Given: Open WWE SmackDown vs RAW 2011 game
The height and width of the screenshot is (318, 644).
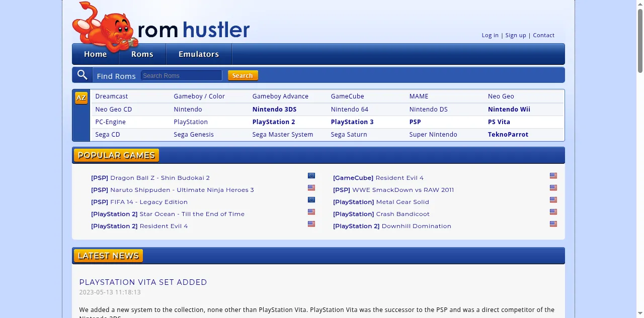Looking at the screenshot, I should (393, 190).
